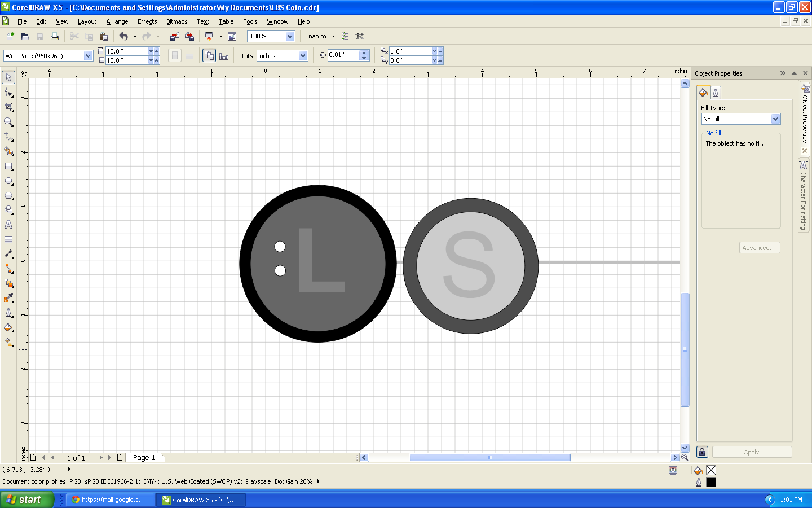Select the Page 1 tab
812x508 pixels.
[x=145, y=458]
